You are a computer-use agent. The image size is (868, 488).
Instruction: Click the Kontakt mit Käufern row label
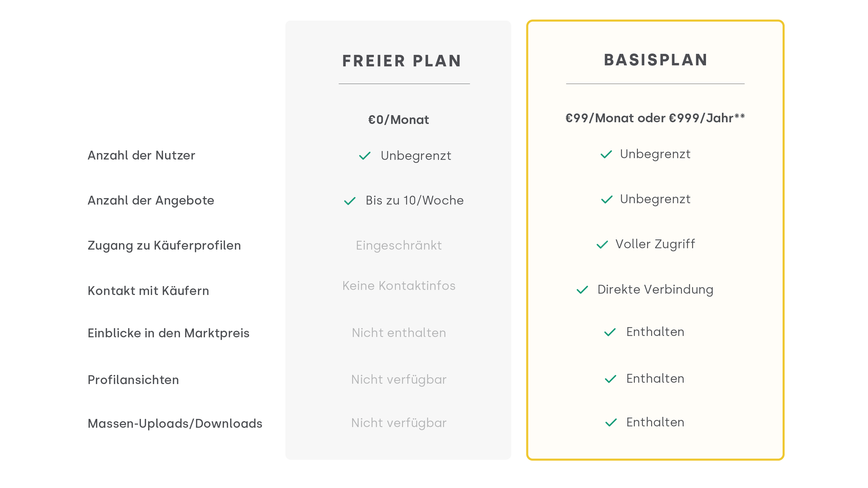(148, 291)
